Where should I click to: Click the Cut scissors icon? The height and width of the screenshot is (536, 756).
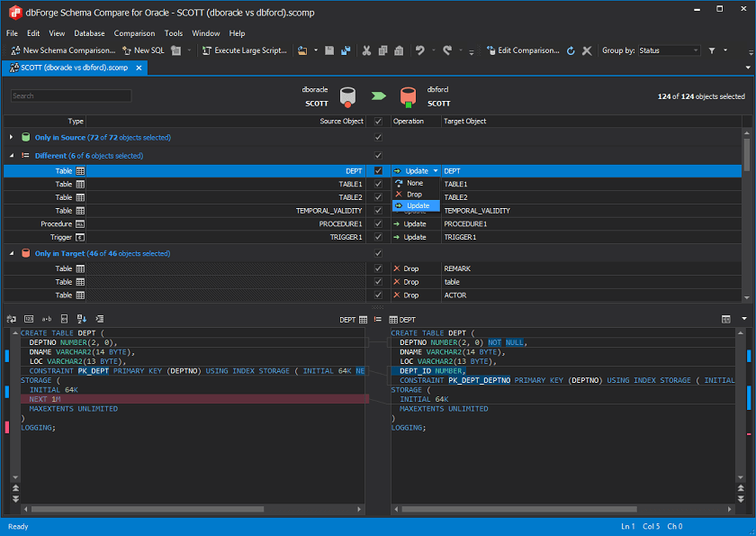coord(367,50)
